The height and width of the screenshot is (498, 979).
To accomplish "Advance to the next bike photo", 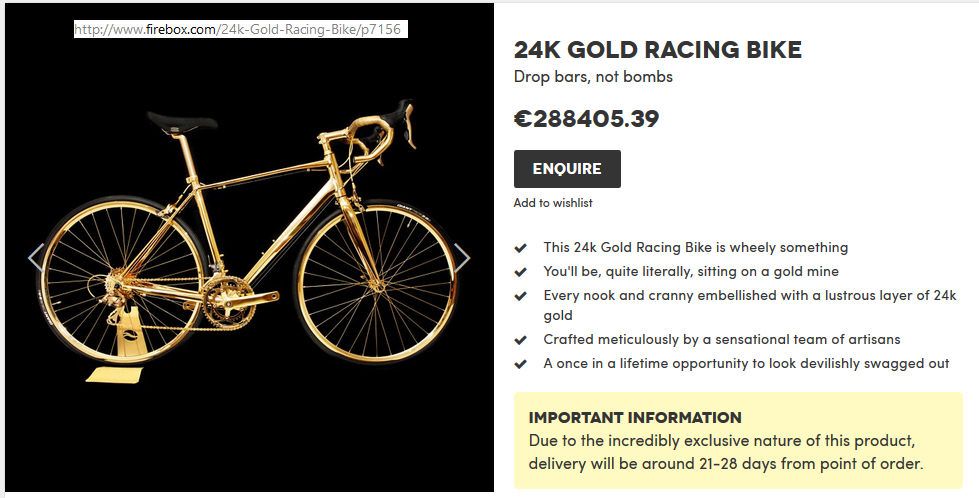I will [x=461, y=258].
